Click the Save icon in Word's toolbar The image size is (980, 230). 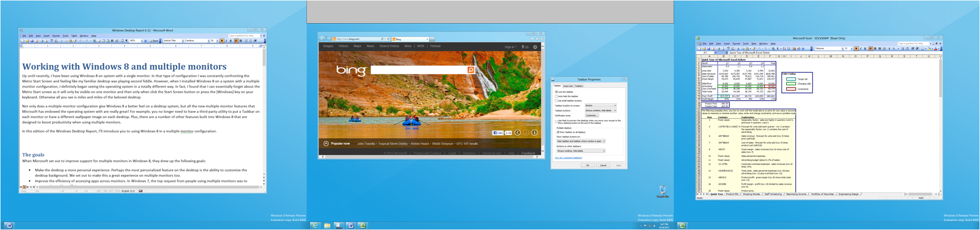tap(32, 41)
